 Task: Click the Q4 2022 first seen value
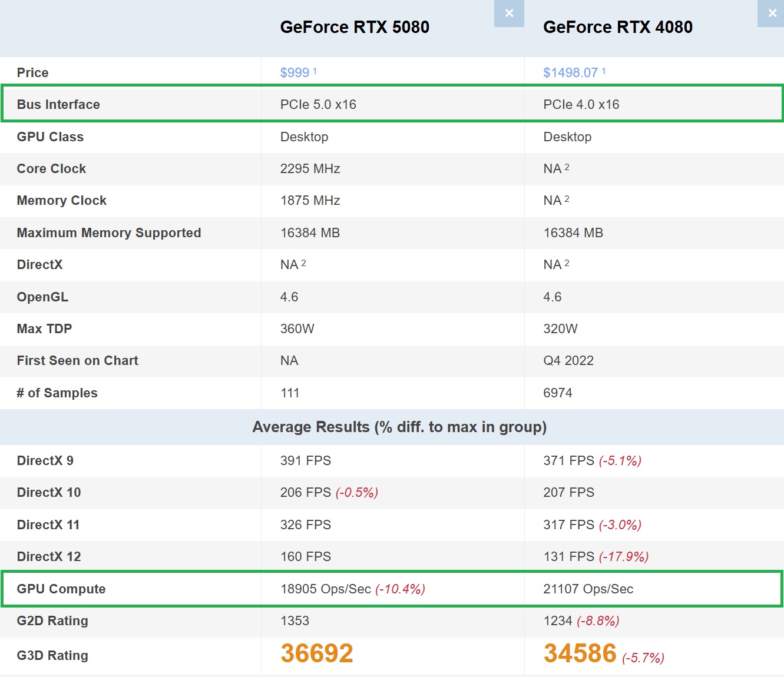(x=568, y=360)
